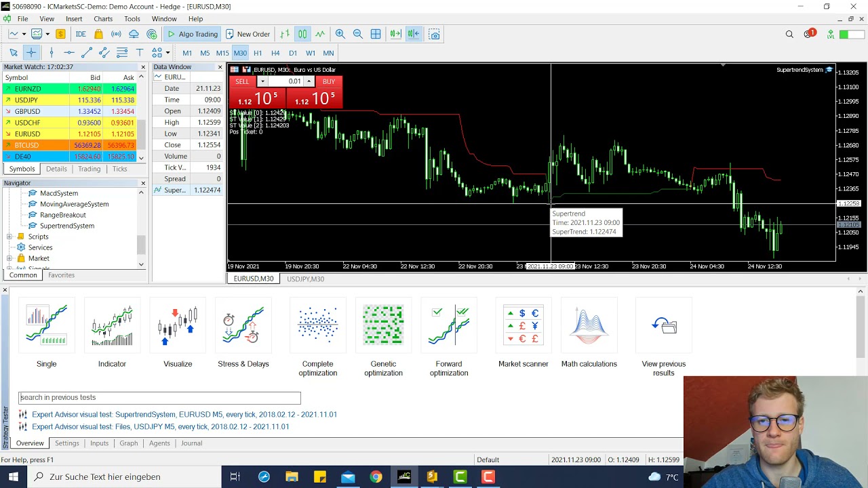Open the IDE MetaEditor button
Screen dimensions: 868x488
click(x=81, y=34)
